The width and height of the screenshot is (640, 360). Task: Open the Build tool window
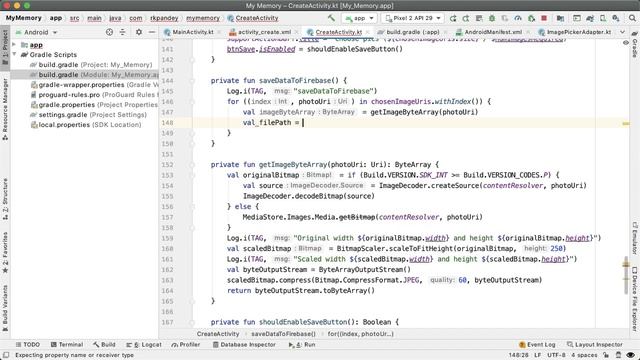click(104, 344)
